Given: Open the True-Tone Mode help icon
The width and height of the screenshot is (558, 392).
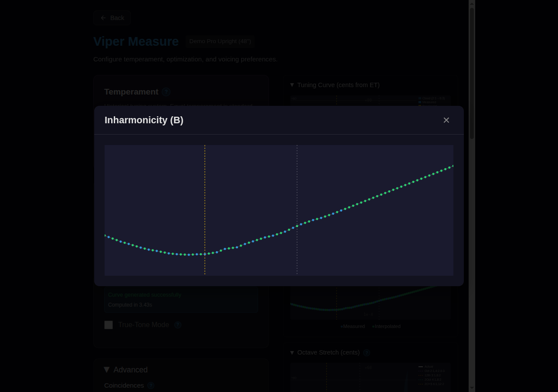Looking at the screenshot, I should 178,325.
